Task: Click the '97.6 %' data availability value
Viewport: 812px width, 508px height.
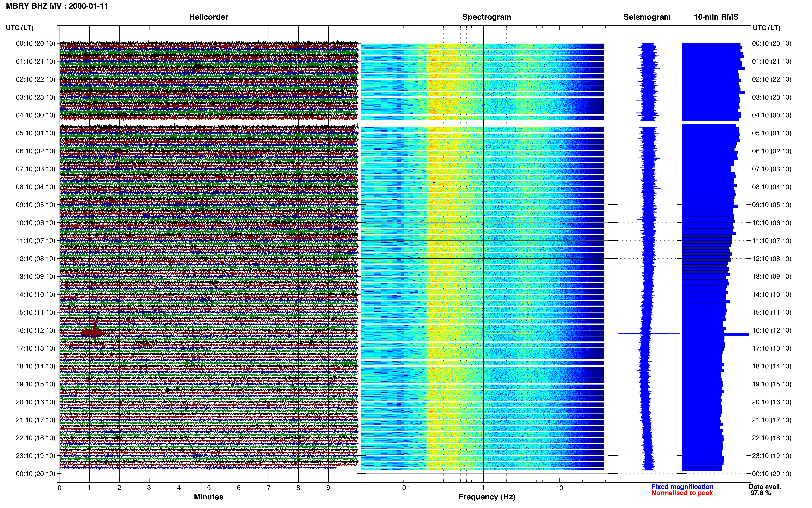Action: point(761,493)
